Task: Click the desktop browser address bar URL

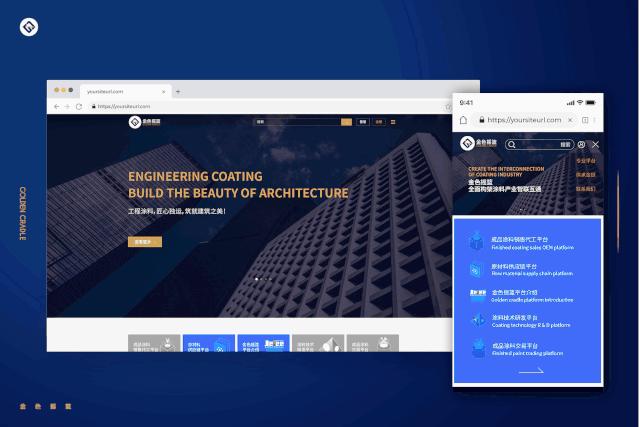Action: 124,106
